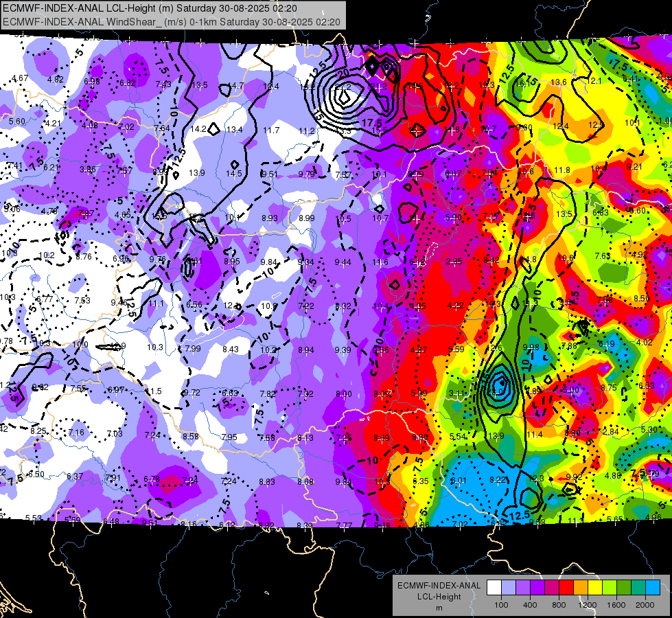672x618 pixels.
Task: Click the wind shear value 14.7
Action: point(235,86)
